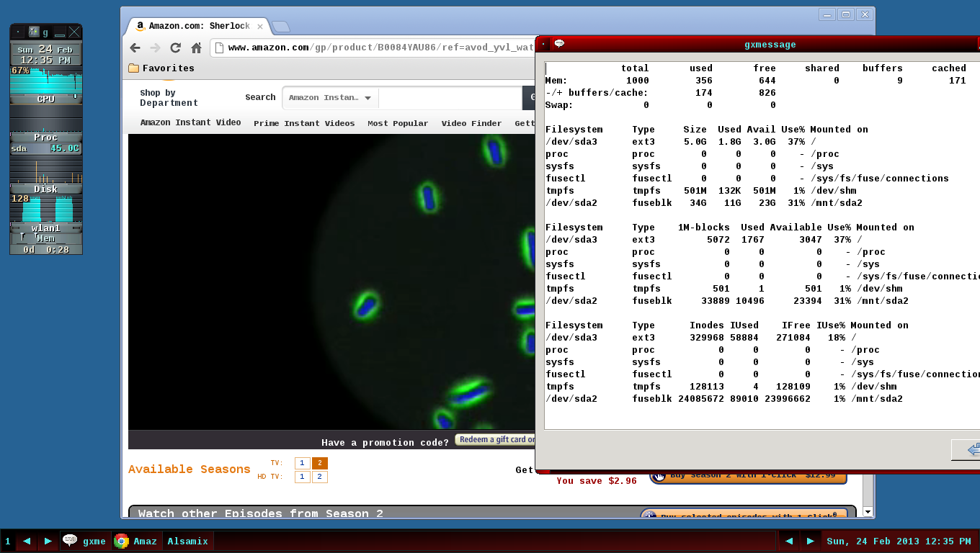Select HD TV season 2 box
Viewport: 980px width, 553px height.
click(x=320, y=477)
